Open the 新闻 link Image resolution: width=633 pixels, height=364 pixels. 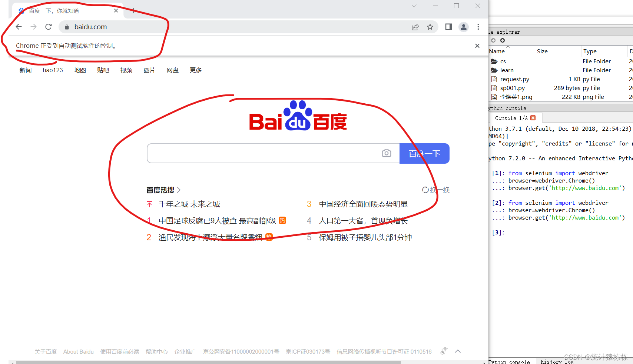coord(26,70)
